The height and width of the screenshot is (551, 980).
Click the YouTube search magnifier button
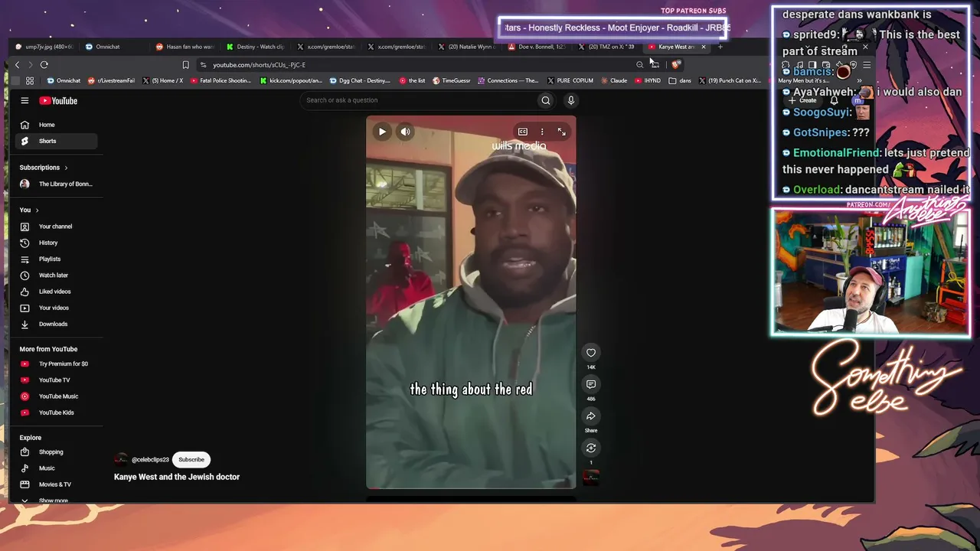point(546,100)
